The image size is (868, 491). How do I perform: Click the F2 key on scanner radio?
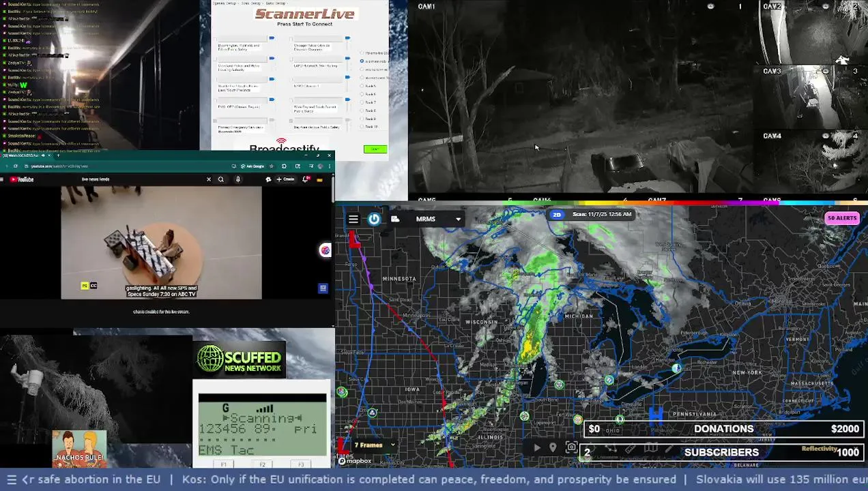(262, 464)
